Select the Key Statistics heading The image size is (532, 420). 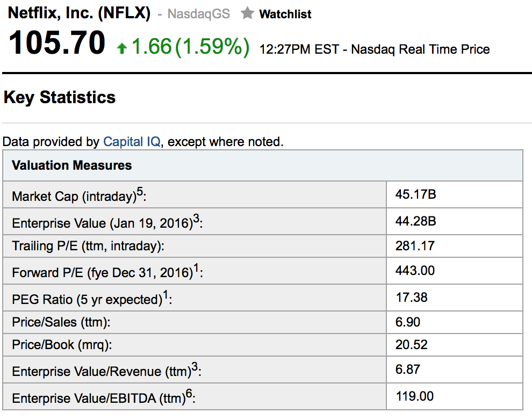pos(60,97)
